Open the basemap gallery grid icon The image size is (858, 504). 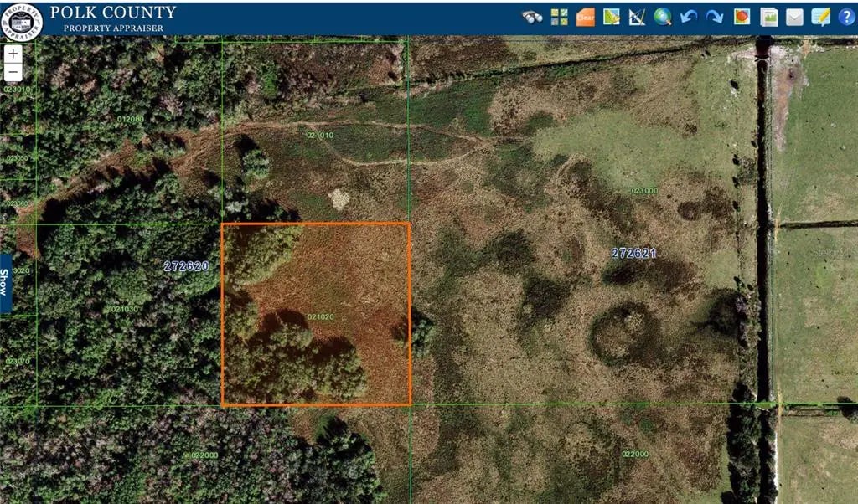pos(559,17)
